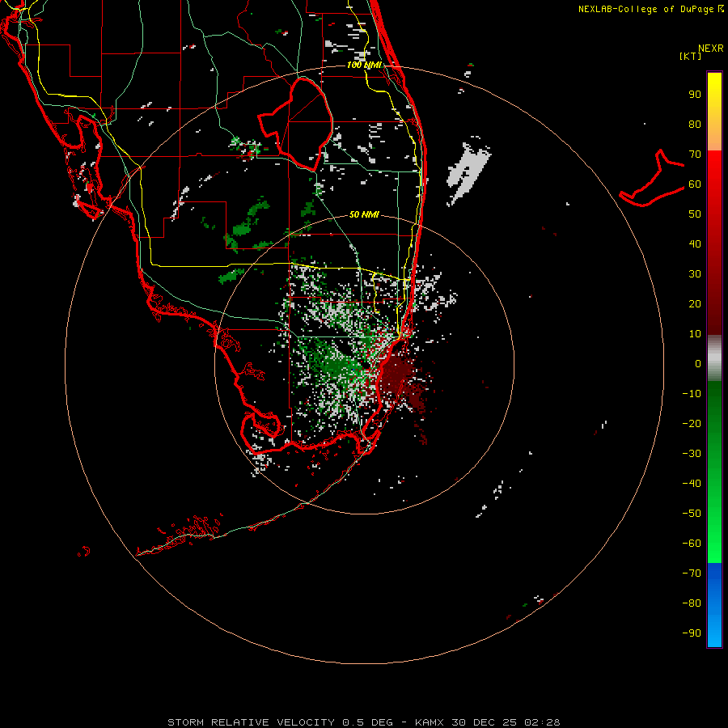Viewport: 728px width, 728px height.
Task: Select the -50 value on the velocity scale
Action: 692,513
